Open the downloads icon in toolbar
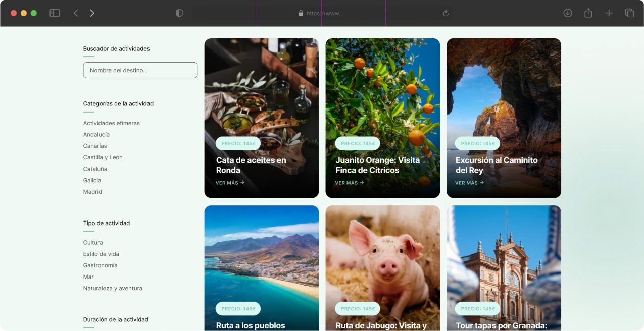The image size is (644, 331). pos(568,13)
